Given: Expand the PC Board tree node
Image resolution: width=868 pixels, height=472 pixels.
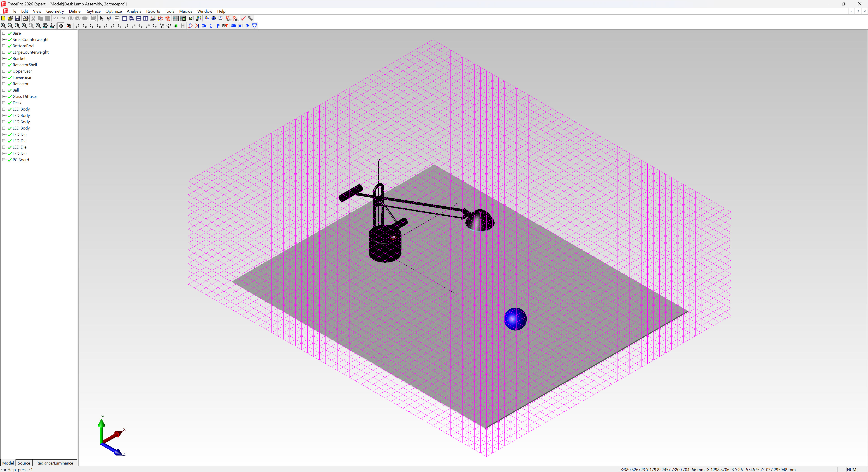Looking at the screenshot, I should [x=4, y=160].
